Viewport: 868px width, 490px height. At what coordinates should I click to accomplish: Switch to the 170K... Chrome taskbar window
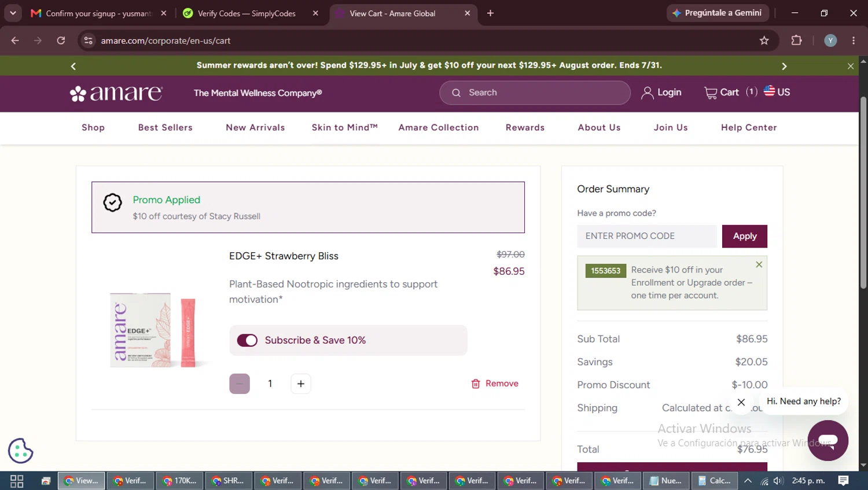click(180, 481)
